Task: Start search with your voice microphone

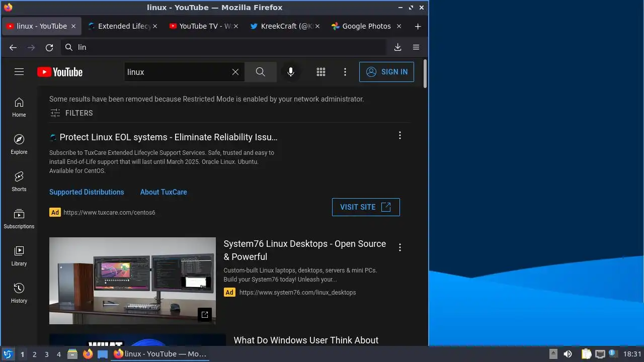Action: pyautogui.click(x=290, y=72)
